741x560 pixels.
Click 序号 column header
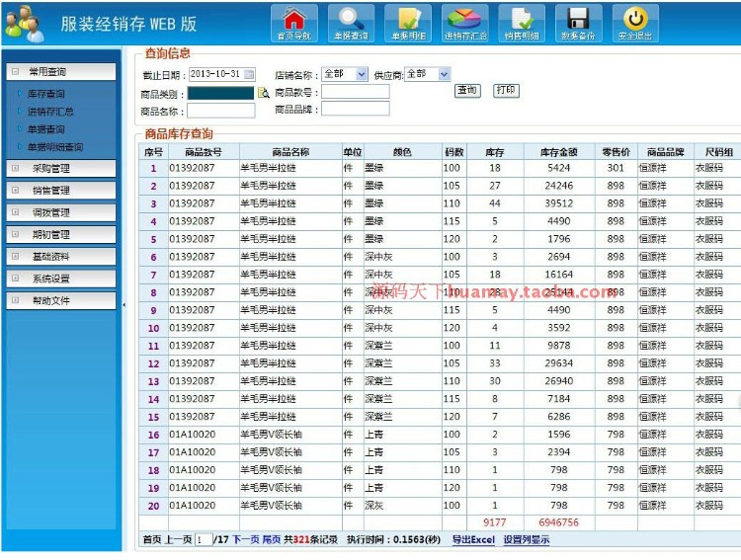(153, 152)
